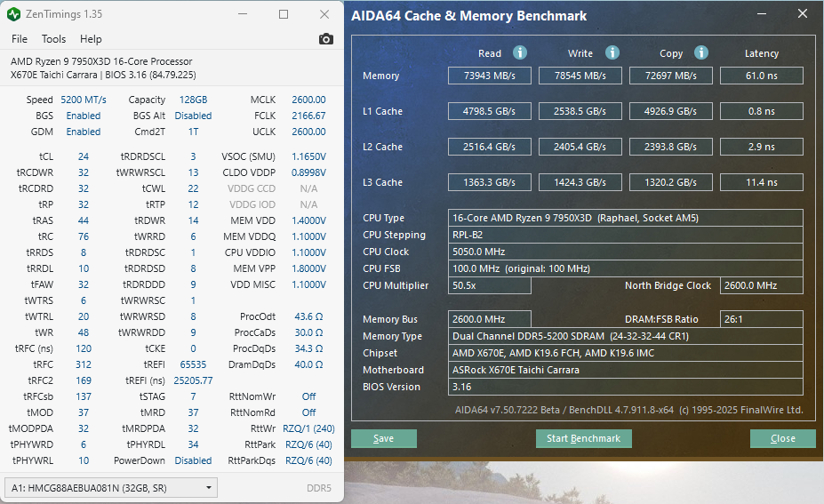Click ProcOdt value 43.6 Ω

[x=308, y=317]
